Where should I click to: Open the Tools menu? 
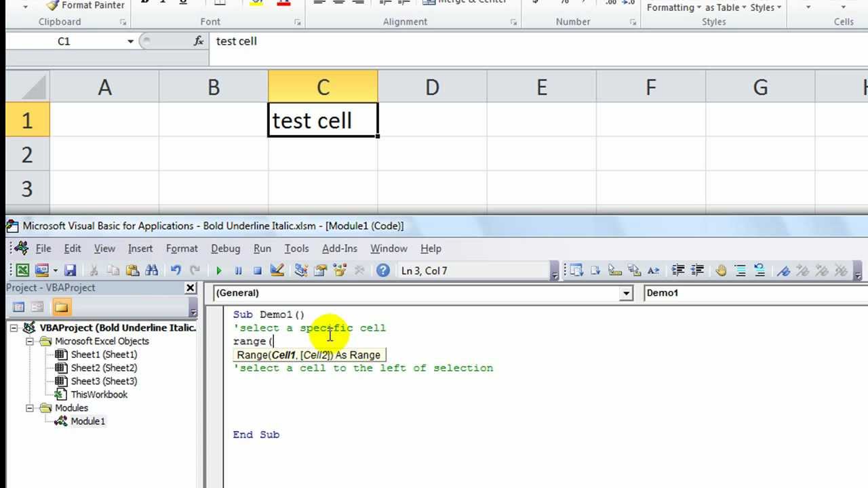pyautogui.click(x=296, y=249)
